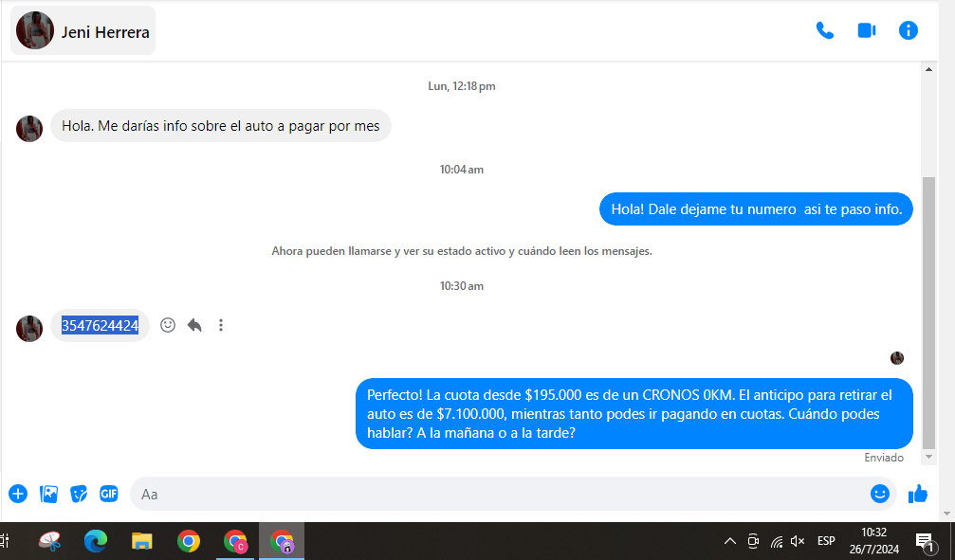Screen dimensions: 955x560
Task: Open more options for the 3547624424 message
Action: click(x=221, y=325)
